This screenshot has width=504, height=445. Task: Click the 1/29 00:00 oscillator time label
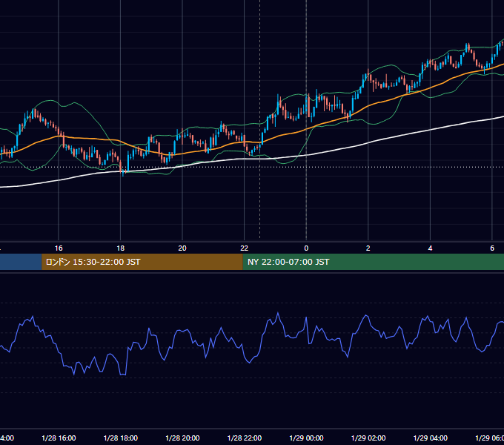pos(306,438)
